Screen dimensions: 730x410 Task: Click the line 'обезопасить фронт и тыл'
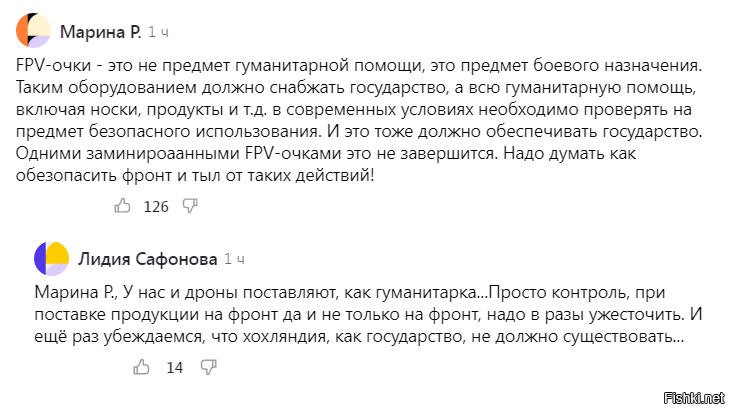click(195, 175)
